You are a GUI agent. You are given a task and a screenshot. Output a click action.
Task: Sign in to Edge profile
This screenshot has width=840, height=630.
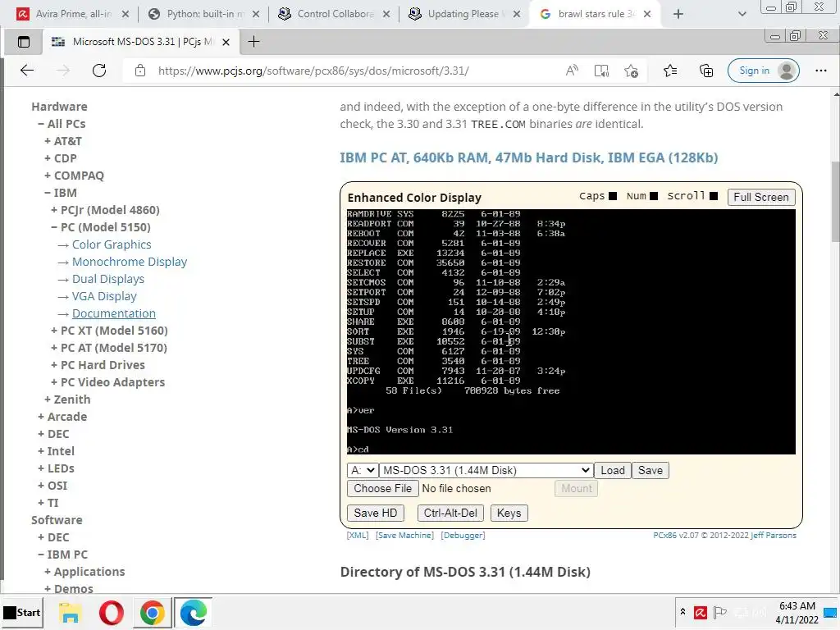pos(764,71)
